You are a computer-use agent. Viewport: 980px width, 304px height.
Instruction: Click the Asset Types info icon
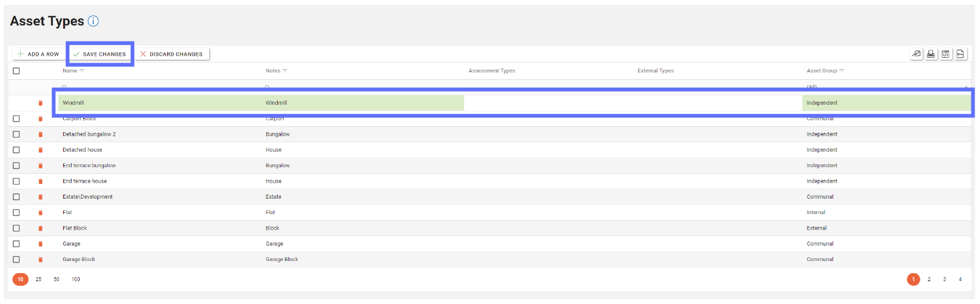pos(93,21)
